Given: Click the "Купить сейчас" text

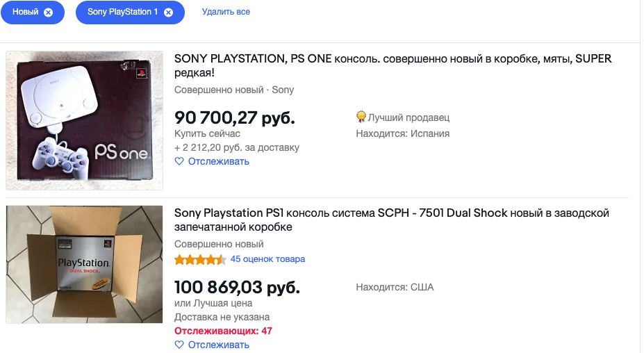Looking at the screenshot, I should [207, 133].
